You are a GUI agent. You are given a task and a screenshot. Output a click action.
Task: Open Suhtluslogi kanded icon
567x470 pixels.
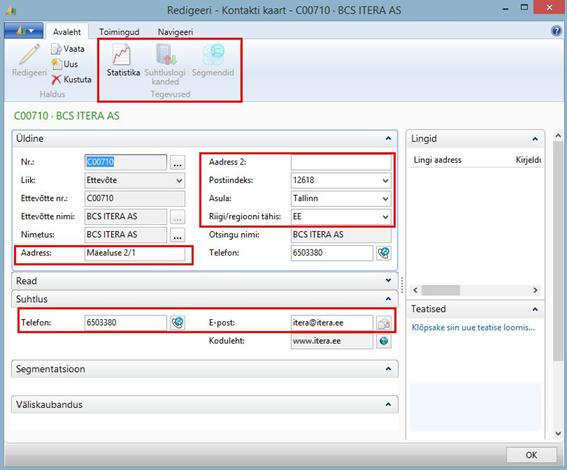click(165, 54)
